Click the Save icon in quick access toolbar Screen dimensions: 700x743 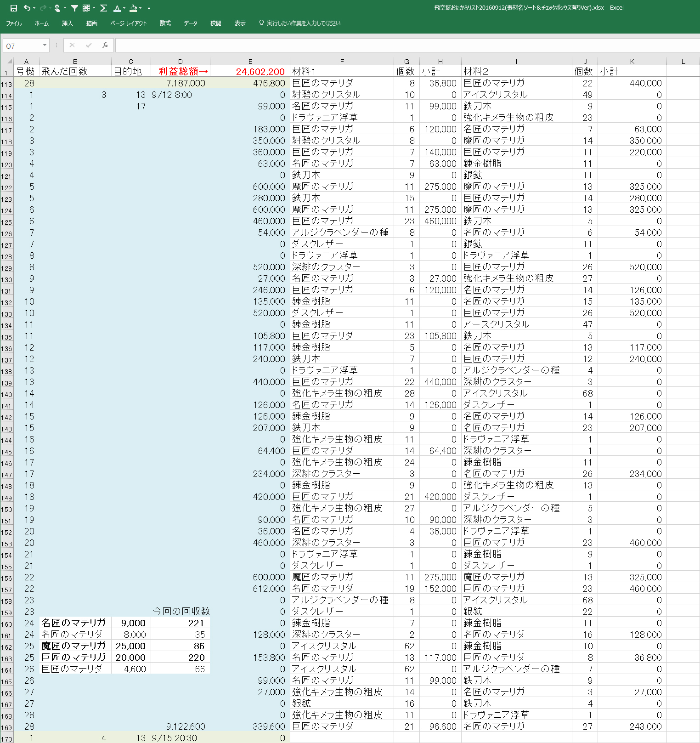pyautogui.click(x=14, y=8)
